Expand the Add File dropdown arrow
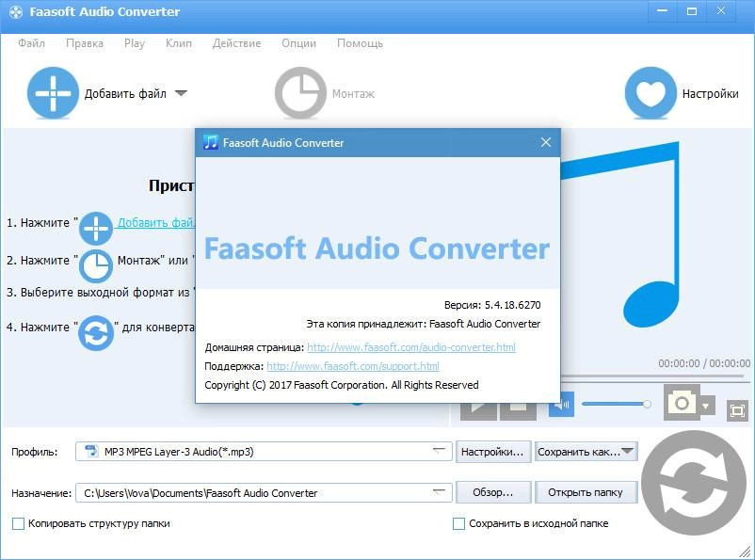Image resolution: width=755 pixels, height=560 pixels. coord(181,93)
